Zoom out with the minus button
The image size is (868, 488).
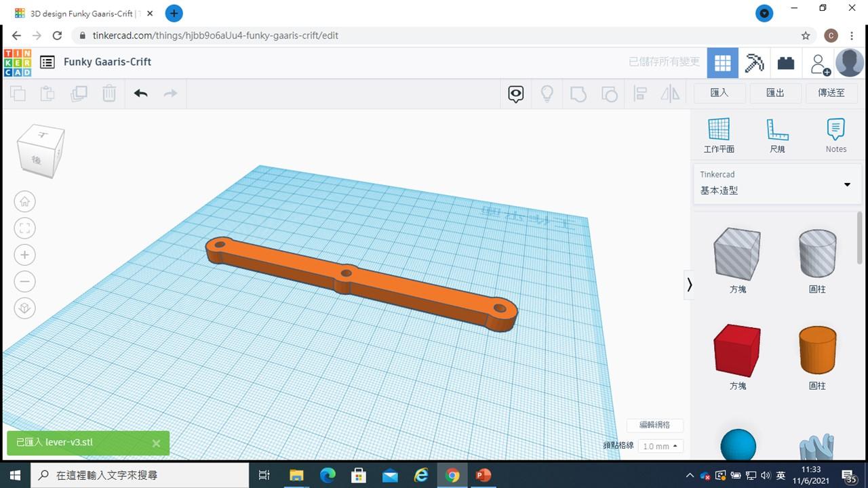pos(25,281)
